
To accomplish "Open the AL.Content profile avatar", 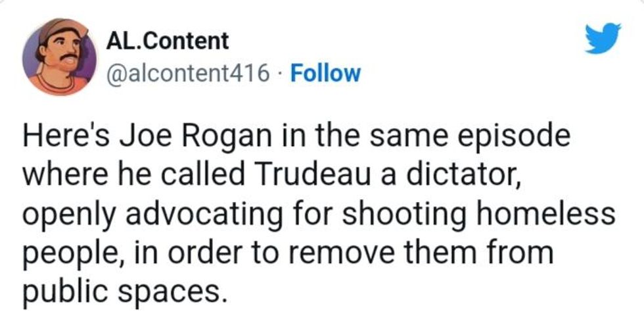I will click(x=59, y=57).
